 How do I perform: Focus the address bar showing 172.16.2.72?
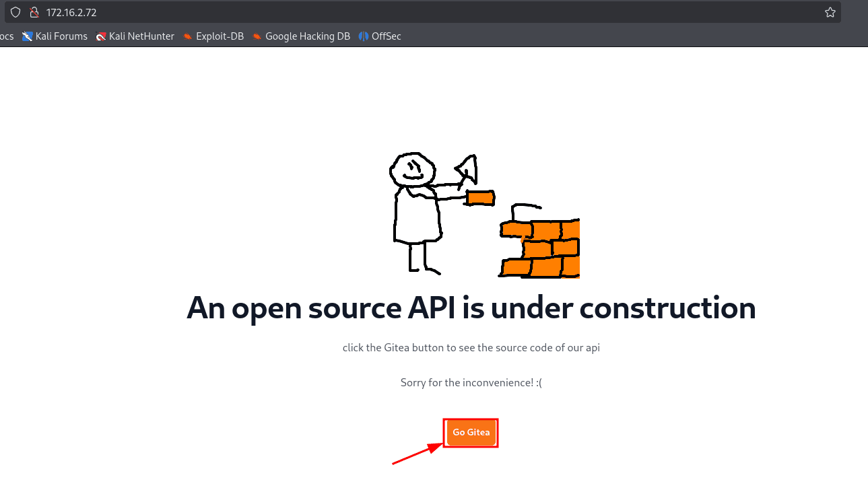(x=404, y=12)
